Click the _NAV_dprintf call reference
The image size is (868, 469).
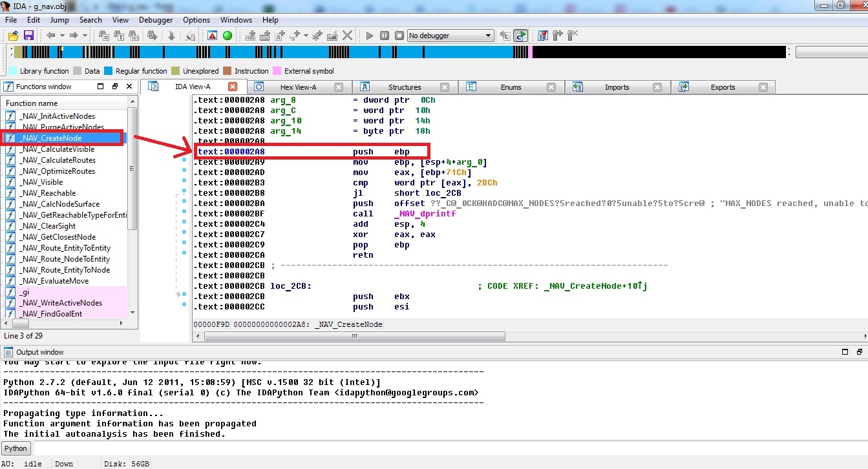(x=425, y=214)
